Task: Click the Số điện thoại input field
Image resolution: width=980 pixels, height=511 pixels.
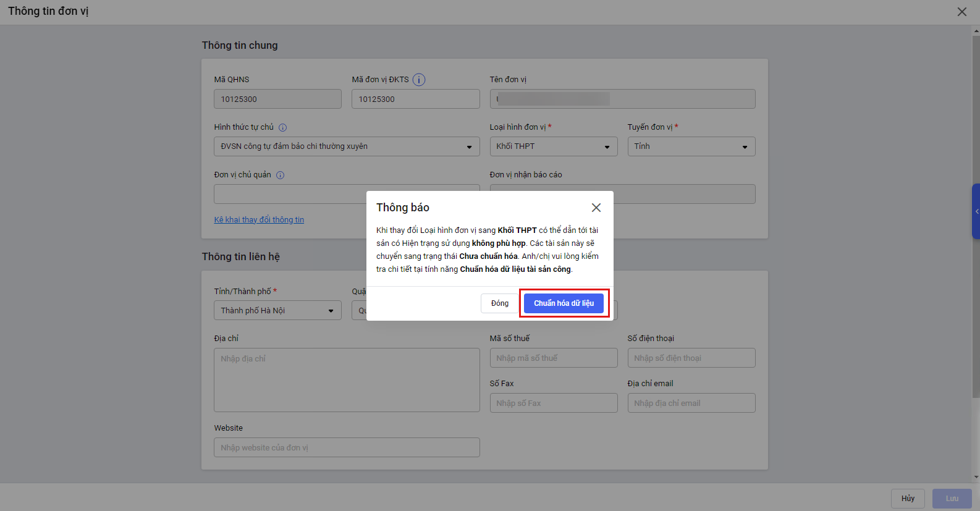Action: tap(691, 358)
